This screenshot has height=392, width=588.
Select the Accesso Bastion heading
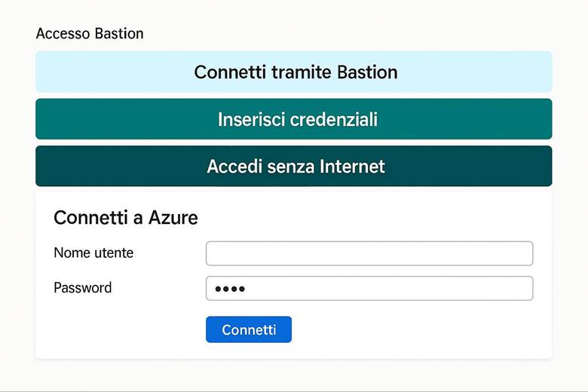pyautogui.click(x=90, y=34)
